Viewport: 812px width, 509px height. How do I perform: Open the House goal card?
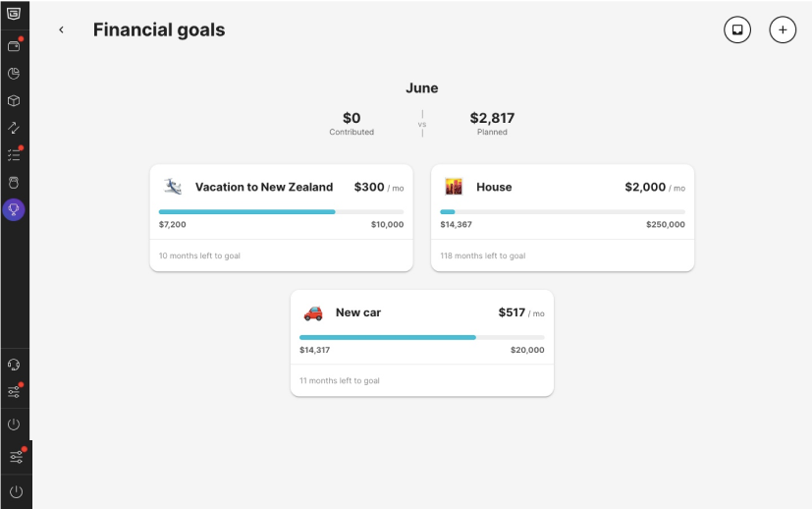click(x=563, y=218)
